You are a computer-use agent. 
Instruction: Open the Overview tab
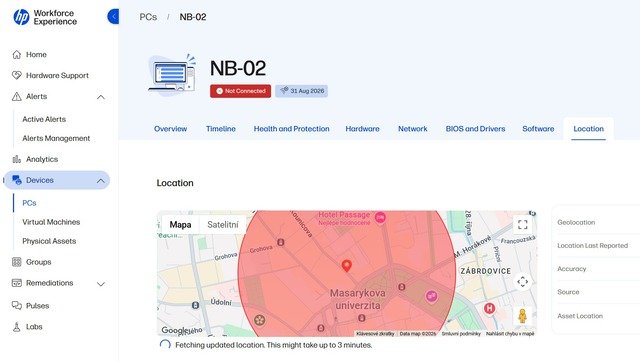[x=170, y=129]
